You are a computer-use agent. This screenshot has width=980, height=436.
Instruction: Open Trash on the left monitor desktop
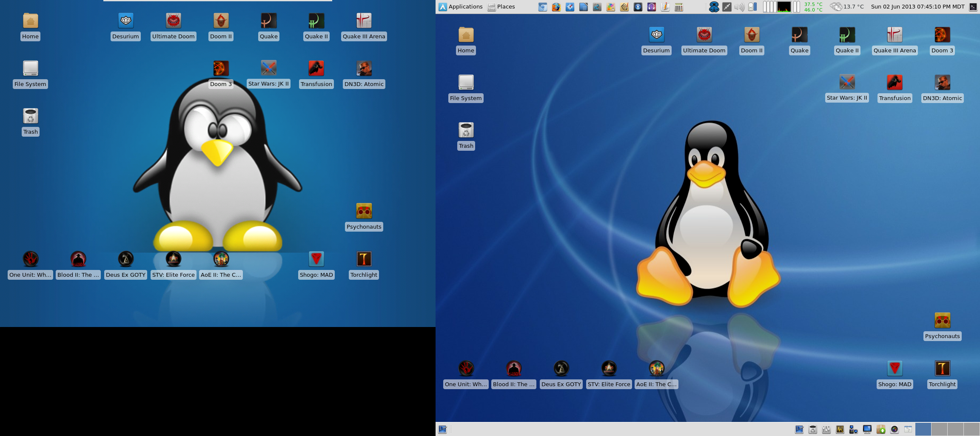click(x=31, y=122)
